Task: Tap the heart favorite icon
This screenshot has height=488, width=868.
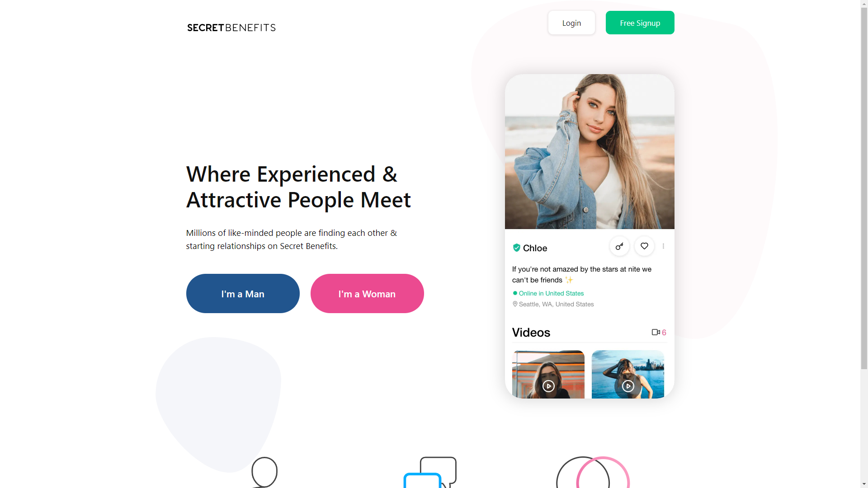Action: coord(644,246)
